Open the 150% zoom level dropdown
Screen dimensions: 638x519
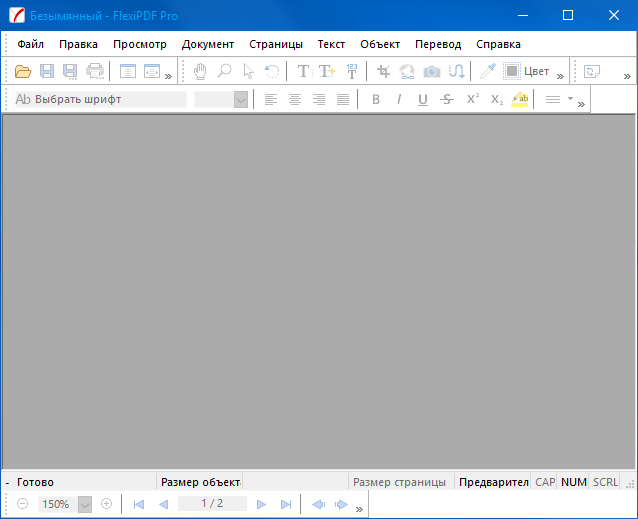(85, 504)
